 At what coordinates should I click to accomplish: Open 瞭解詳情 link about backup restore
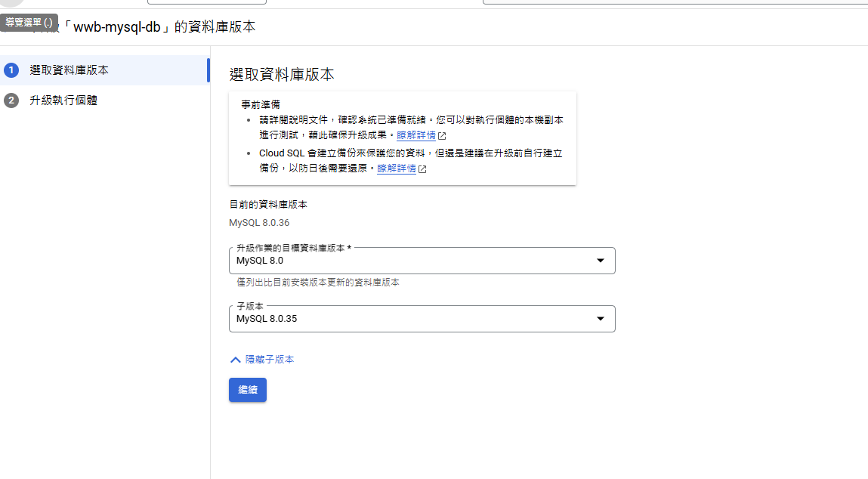(x=397, y=168)
